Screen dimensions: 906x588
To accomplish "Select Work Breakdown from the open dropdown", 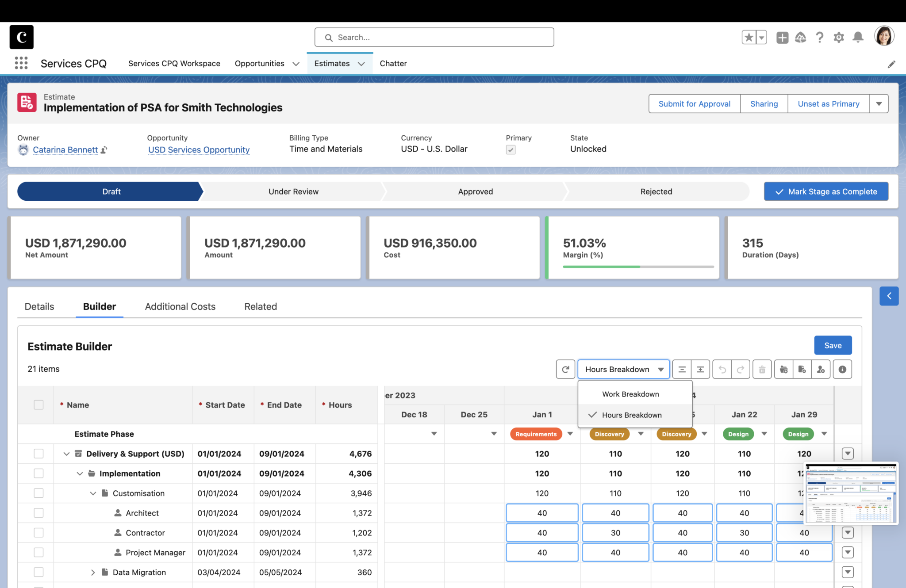I will [630, 394].
